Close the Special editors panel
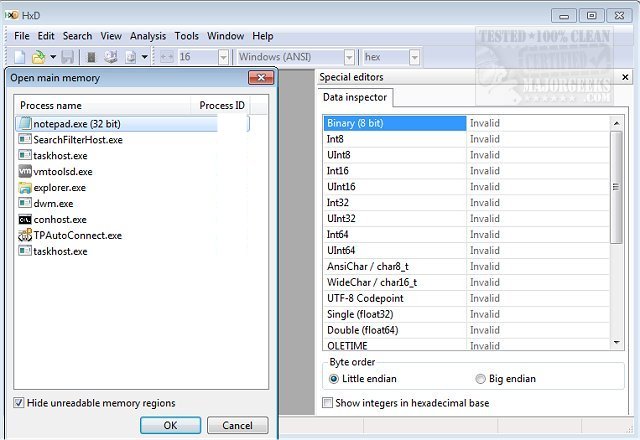Screen dimensions: 640x440 pyautogui.click(x=625, y=77)
